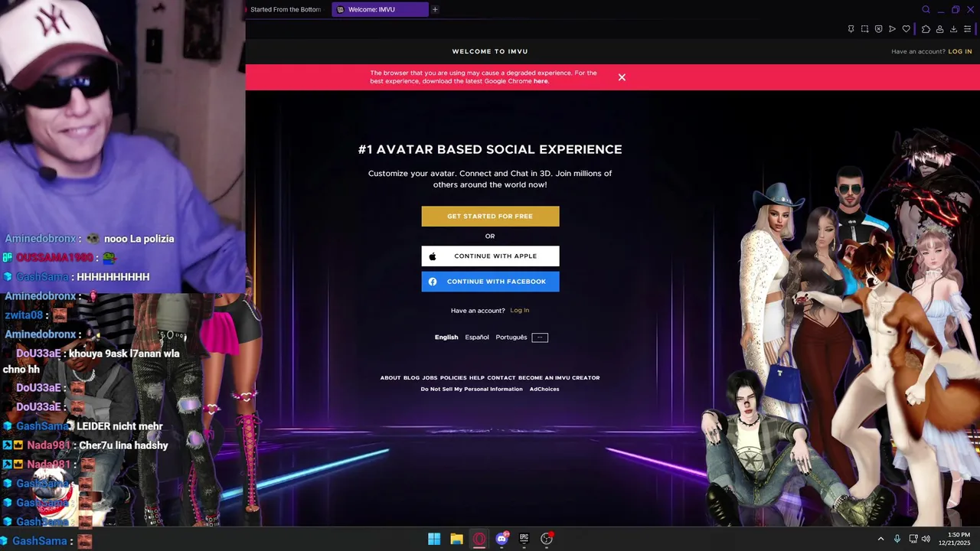Image resolution: width=980 pixels, height=551 pixels.
Task: Open File Explorer from the taskbar
Action: [x=456, y=539]
